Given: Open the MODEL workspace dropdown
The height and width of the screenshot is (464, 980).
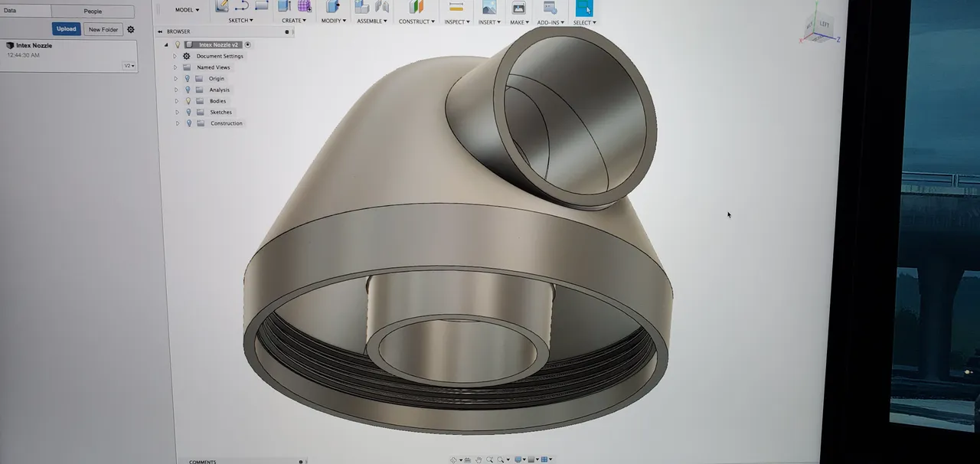Looking at the screenshot, I should pos(186,10).
